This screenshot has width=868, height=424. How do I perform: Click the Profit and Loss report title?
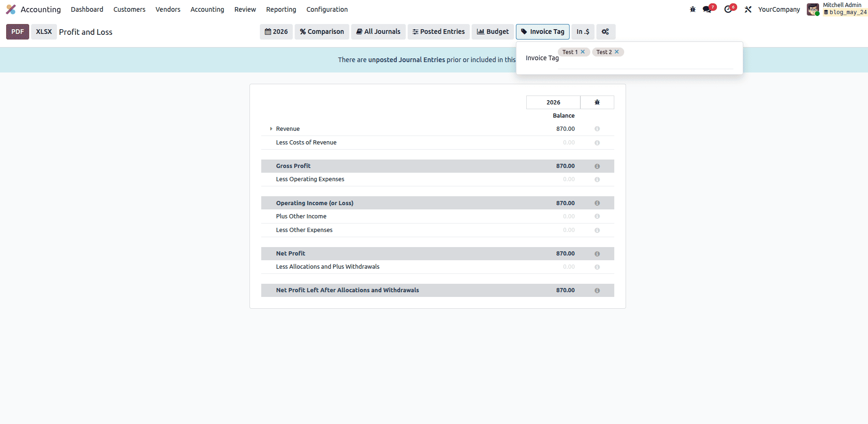pos(86,32)
